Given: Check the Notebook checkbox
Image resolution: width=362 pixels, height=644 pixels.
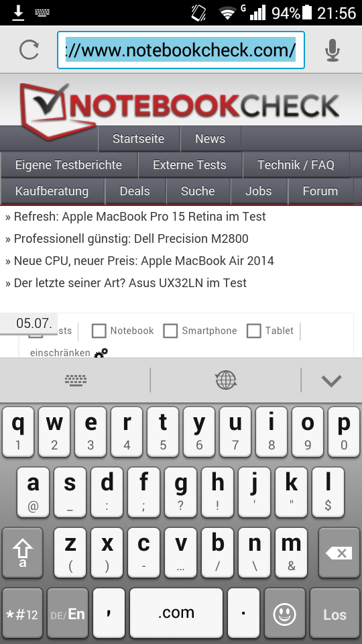Looking at the screenshot, I should point(99,331).
